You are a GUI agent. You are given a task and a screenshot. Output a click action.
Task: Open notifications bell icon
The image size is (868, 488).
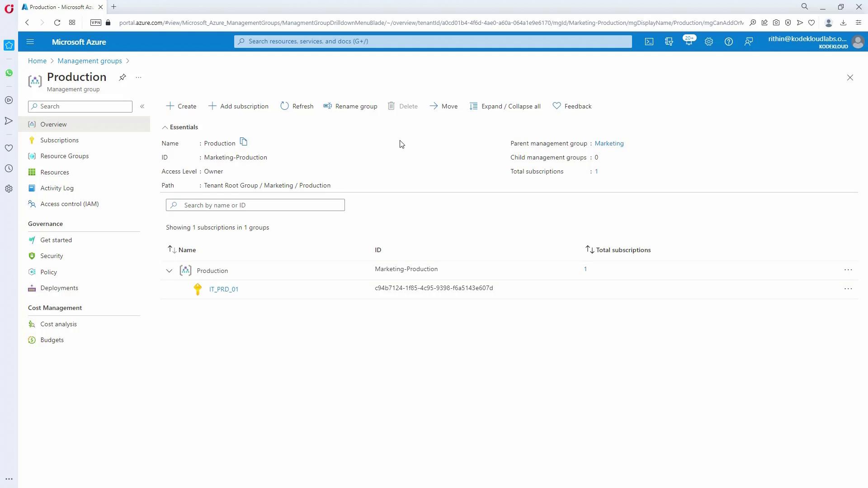(x=689, y=42)
